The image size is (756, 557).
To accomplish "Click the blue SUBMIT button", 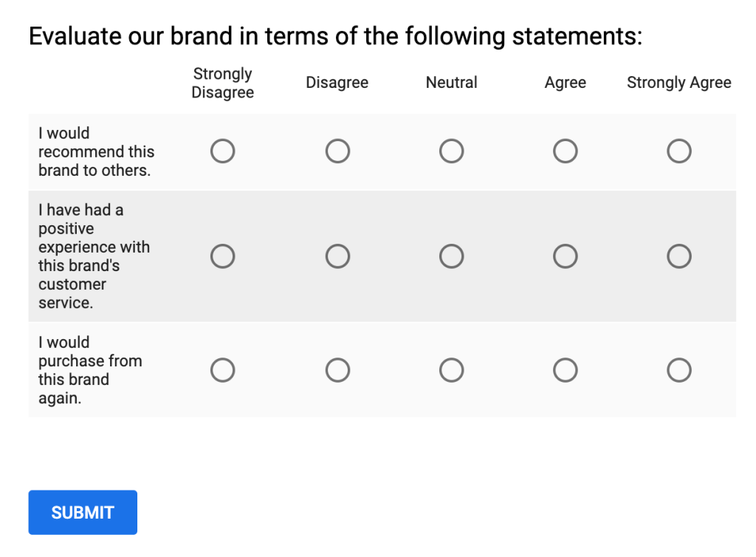I will click(x=83, y=513).
